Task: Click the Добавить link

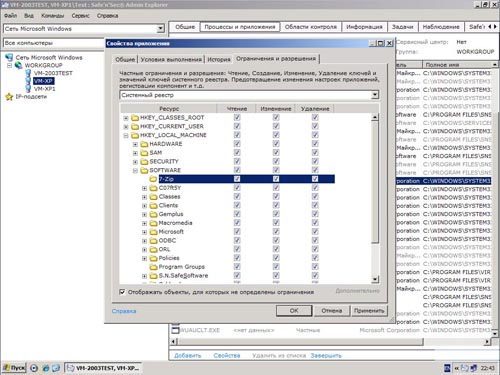Action: click(188, 356)
